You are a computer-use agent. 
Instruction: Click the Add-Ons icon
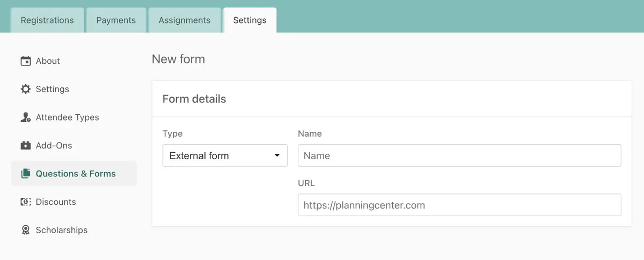(x=25, y=145)
